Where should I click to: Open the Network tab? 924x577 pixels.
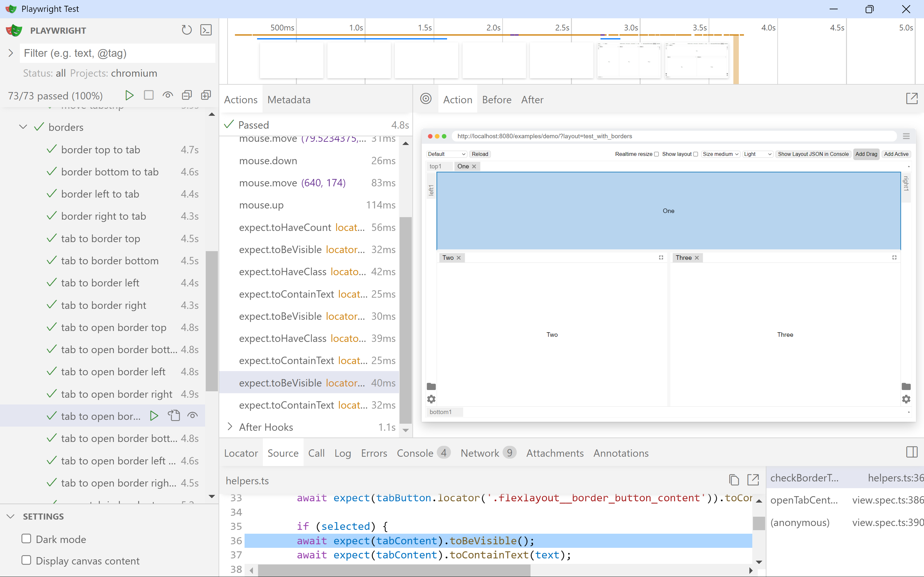(x=479, y=453)
